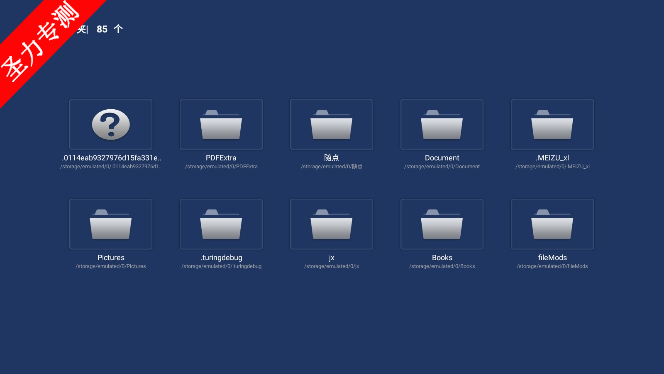Image resolution: width=664 pixels, height=374 pixels.
Task: Open the Chinese-named folder icon
Action: (332, 125)
